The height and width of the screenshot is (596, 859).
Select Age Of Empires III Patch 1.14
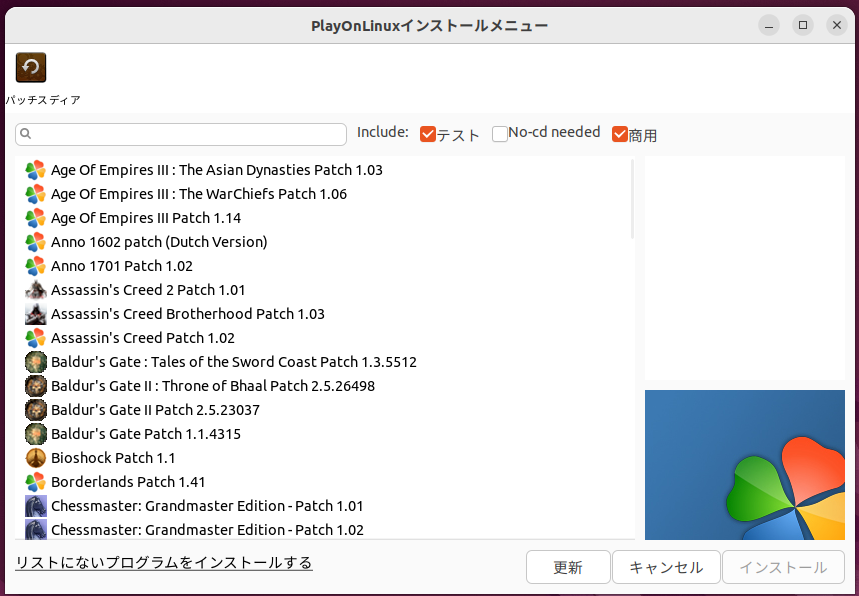tap(146, 218)
